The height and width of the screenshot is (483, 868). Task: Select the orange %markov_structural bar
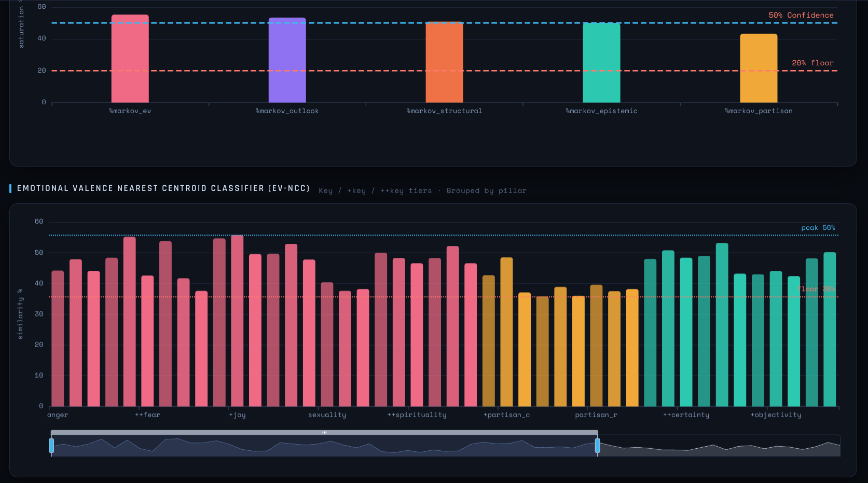point(444,62)
